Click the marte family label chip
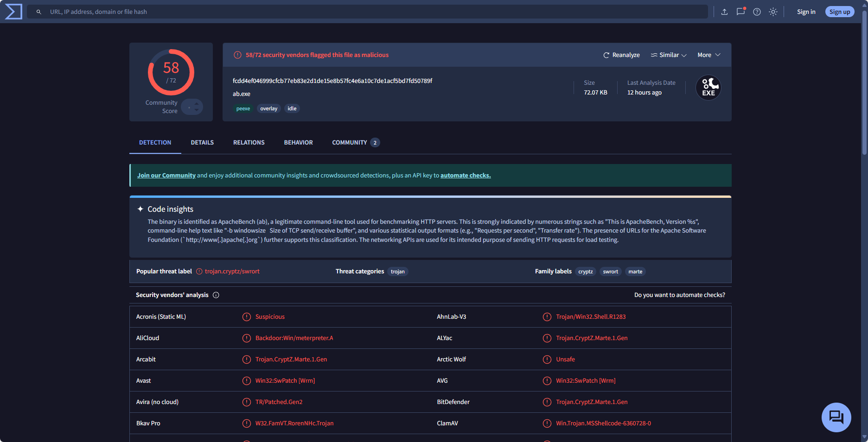 click(635, 272)
